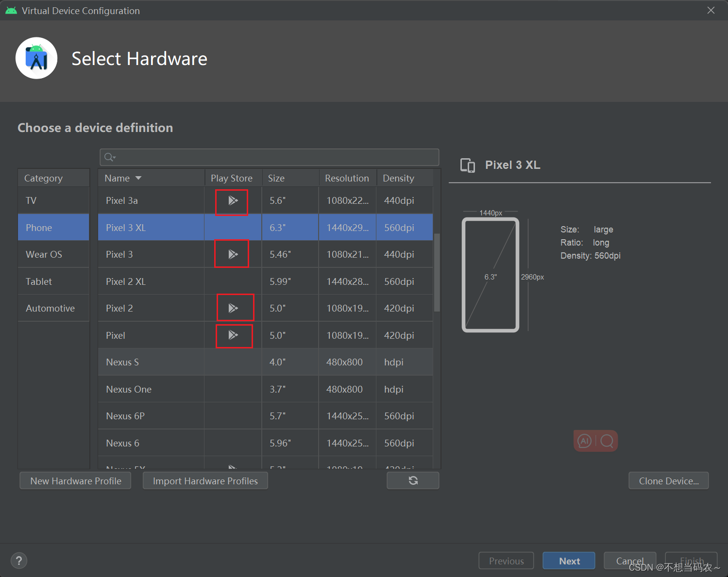Click the Previous button

click(x=506, y=561)
